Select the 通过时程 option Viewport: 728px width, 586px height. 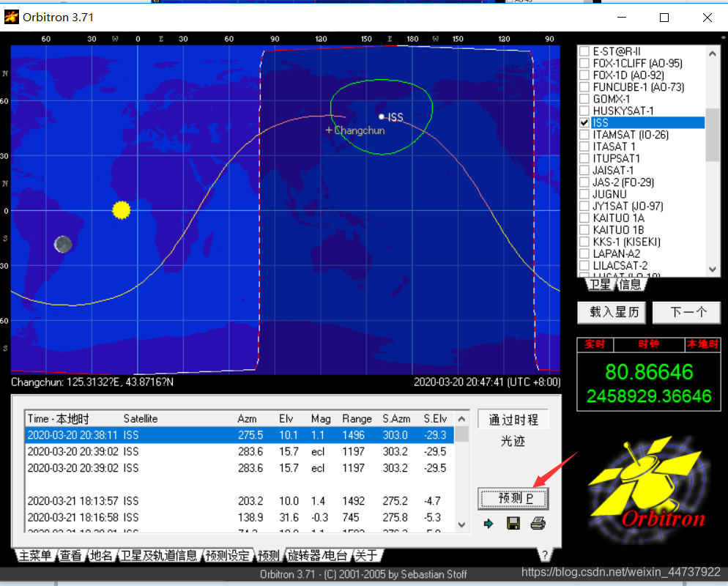coord(513,420)
